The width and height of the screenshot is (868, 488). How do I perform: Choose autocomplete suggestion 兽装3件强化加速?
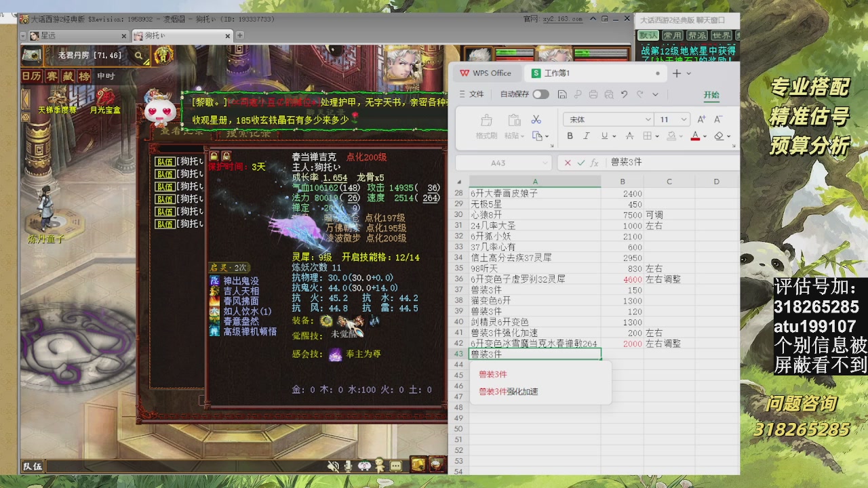pyautogui.click(x=509, y=391)
